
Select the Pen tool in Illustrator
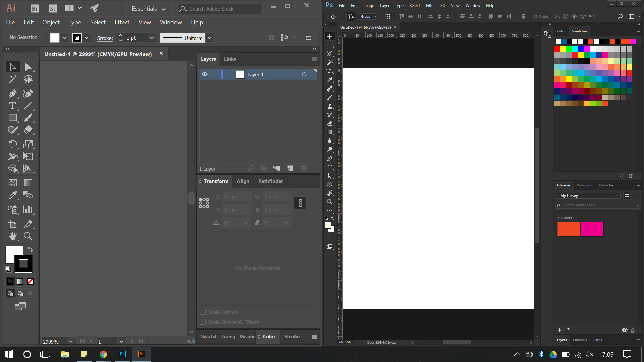coord(13,94)
